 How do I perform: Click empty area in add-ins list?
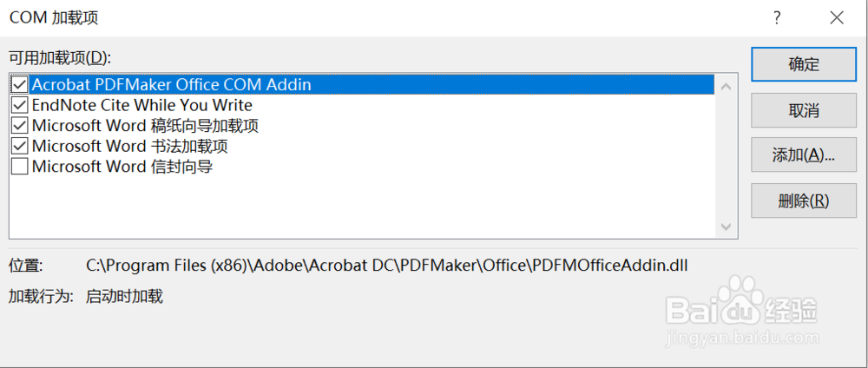click(347, 208)
